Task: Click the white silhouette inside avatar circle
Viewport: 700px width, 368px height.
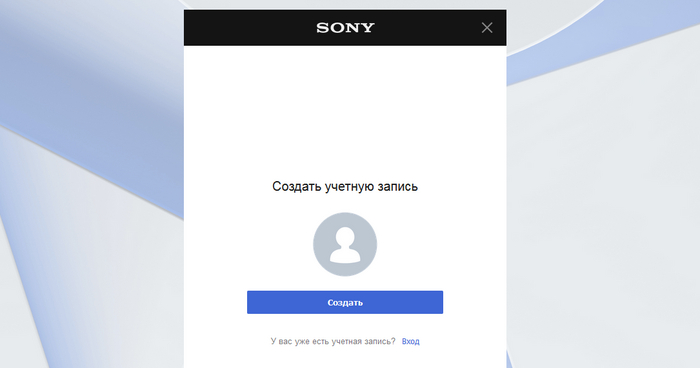Action: (x=345, y=245)
